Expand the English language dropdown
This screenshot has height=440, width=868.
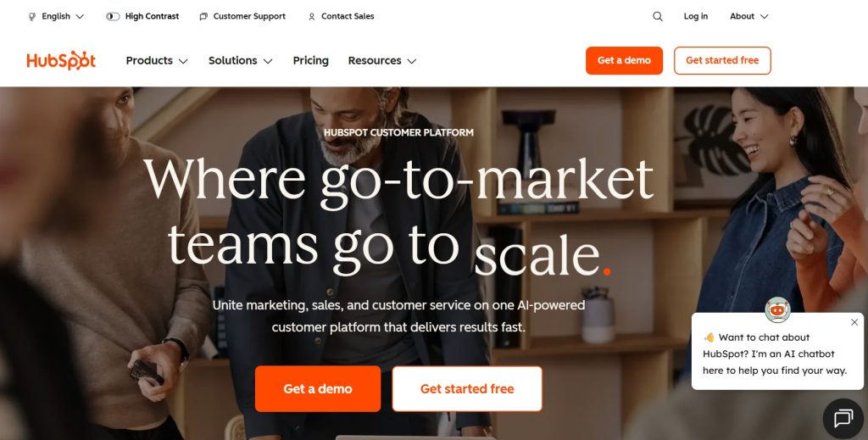tap(56, 17)
